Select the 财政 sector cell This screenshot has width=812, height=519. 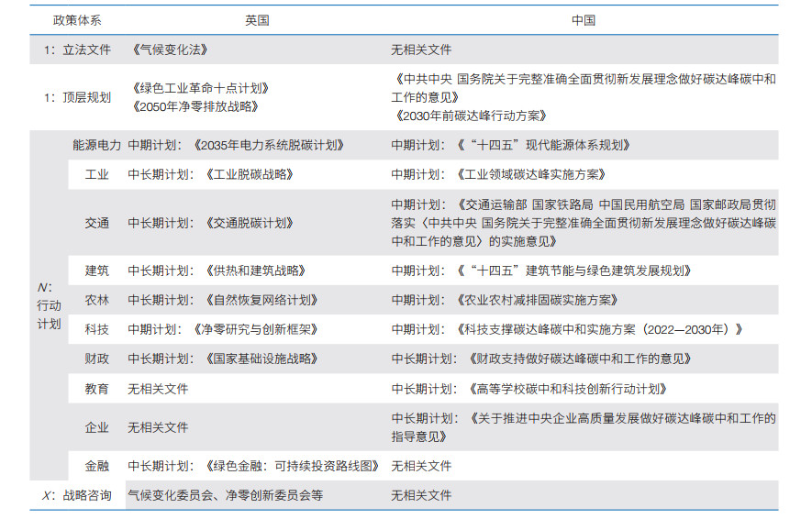pyautogui.click(x=96, y=359)
